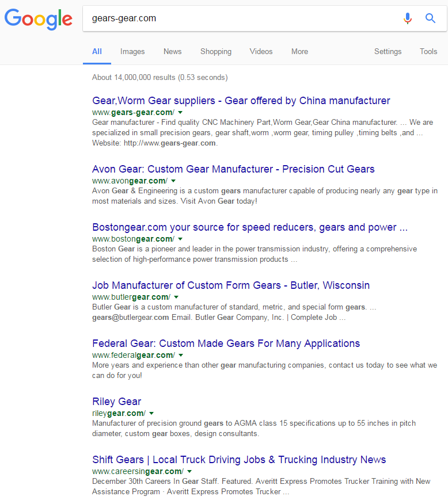Click snippet text 'Avon Gear & Engineering is a custom'
The width and height of the screenshot is (448, 504).
pyautogui.click(x=265, y=196)
